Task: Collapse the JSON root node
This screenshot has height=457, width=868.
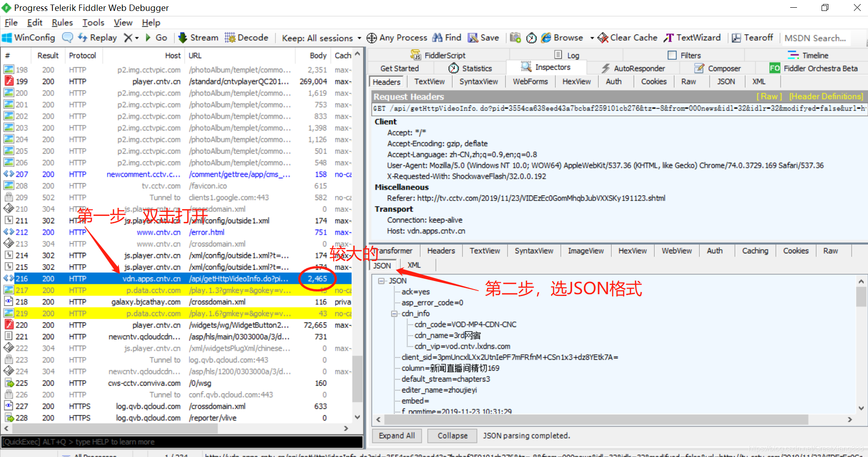Action: point(381,281)
